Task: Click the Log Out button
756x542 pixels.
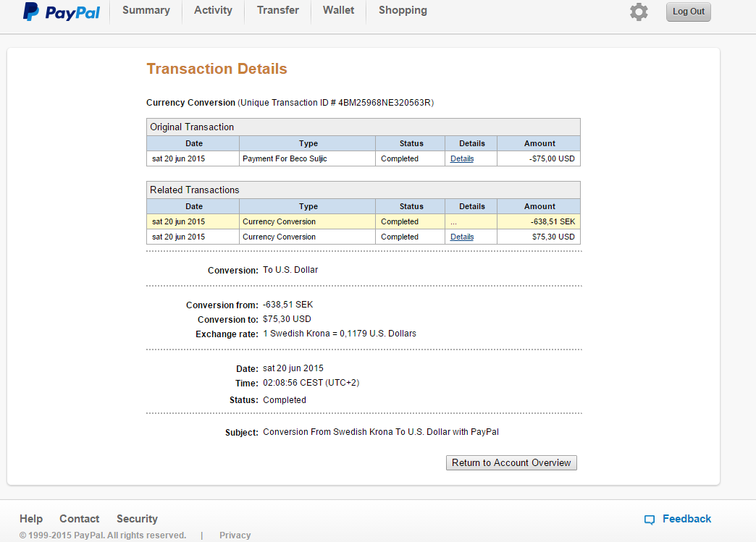Action: point(689,12)
